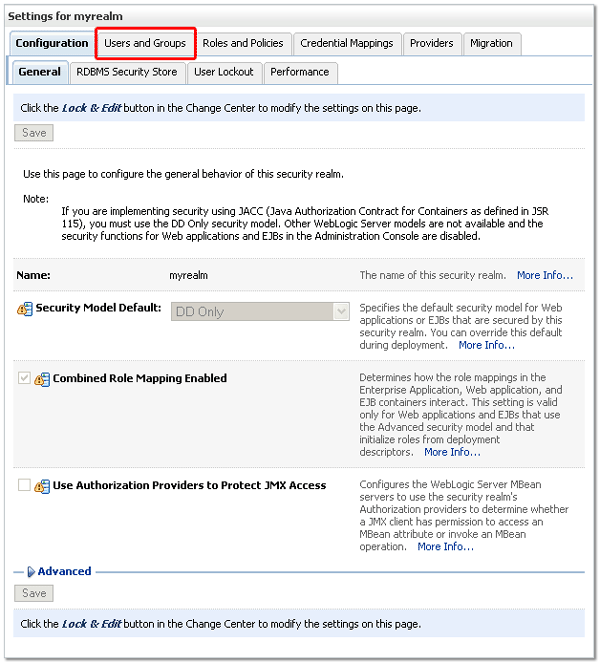Click the change icon beside Use Authorization Providers

pyautogui.click(x=43, y=487)
